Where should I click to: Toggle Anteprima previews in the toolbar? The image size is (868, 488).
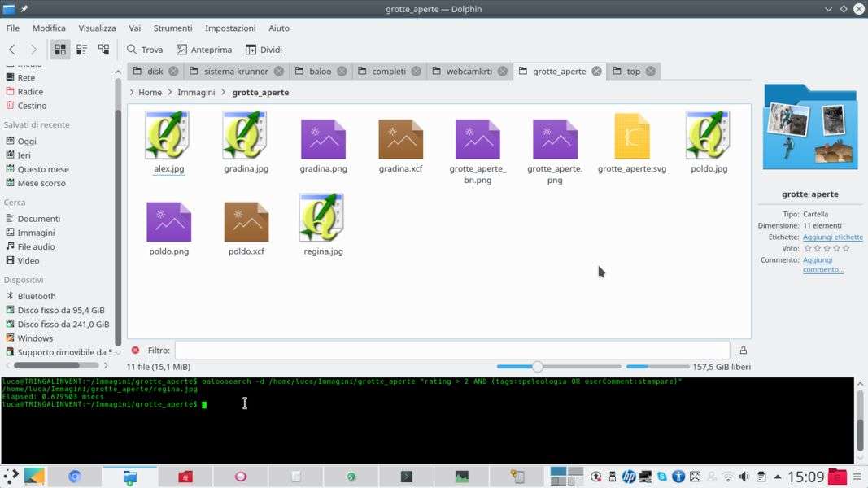204,50
